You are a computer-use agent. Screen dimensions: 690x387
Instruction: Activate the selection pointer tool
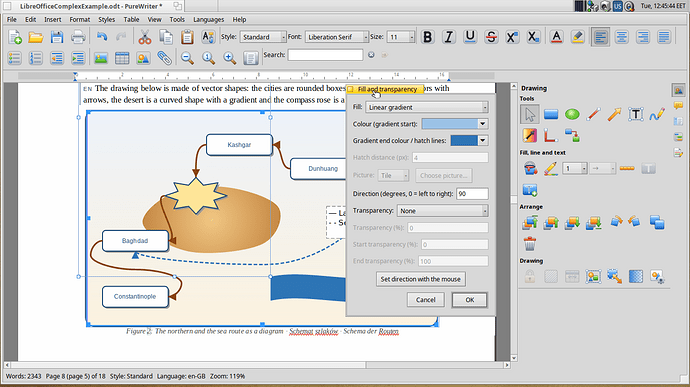point(530,114)
